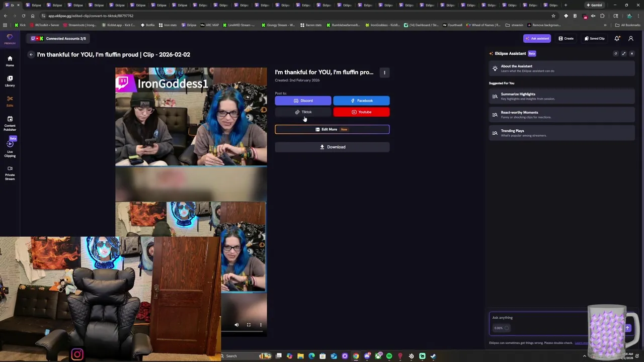This screenshot has height=362, width=644.
Task: Open Microsoft Edge from the taskbar
Action: (x=311, y=356)
